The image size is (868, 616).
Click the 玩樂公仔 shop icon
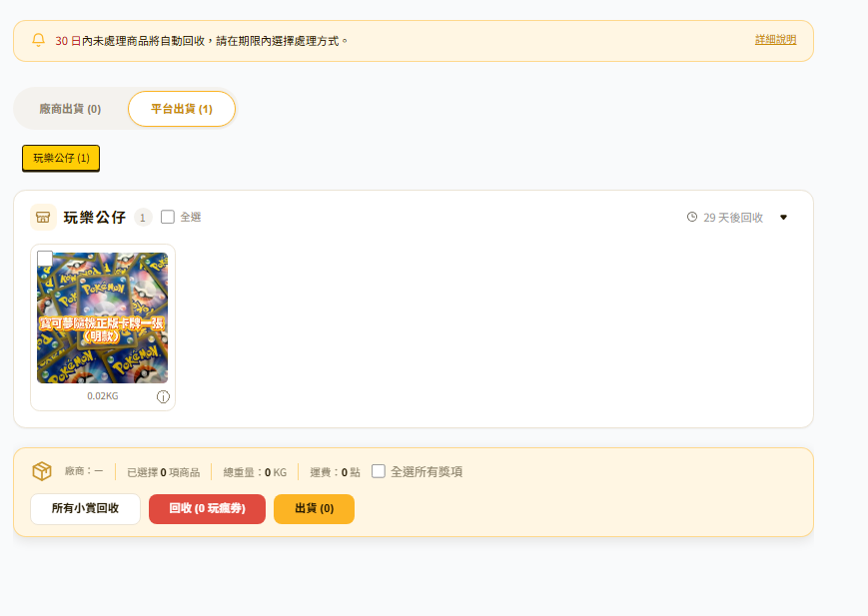(x=43, y=217)
